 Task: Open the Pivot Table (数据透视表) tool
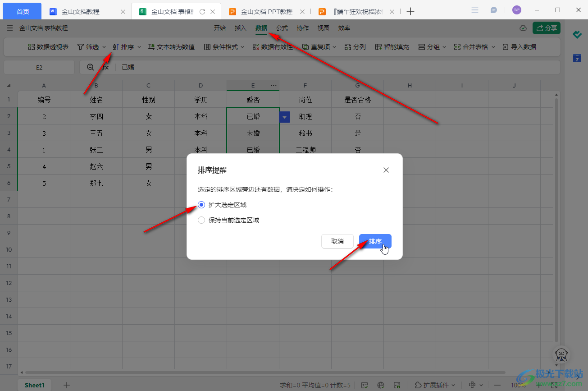[48, 47]
